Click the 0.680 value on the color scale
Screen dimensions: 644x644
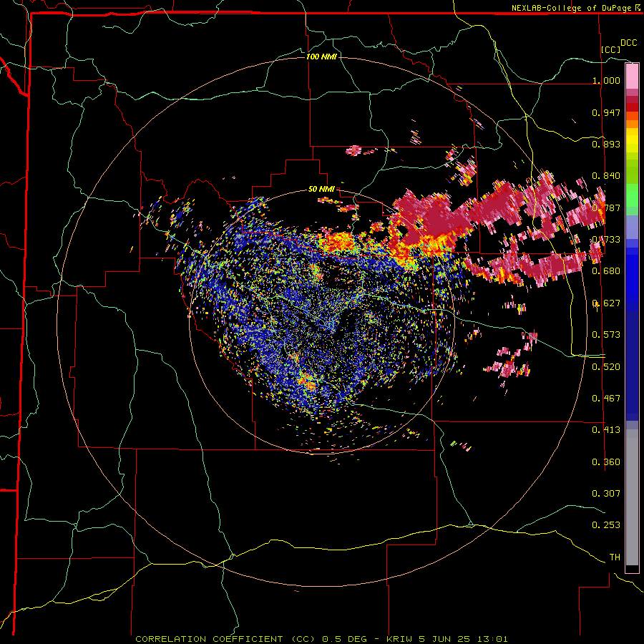606,271
